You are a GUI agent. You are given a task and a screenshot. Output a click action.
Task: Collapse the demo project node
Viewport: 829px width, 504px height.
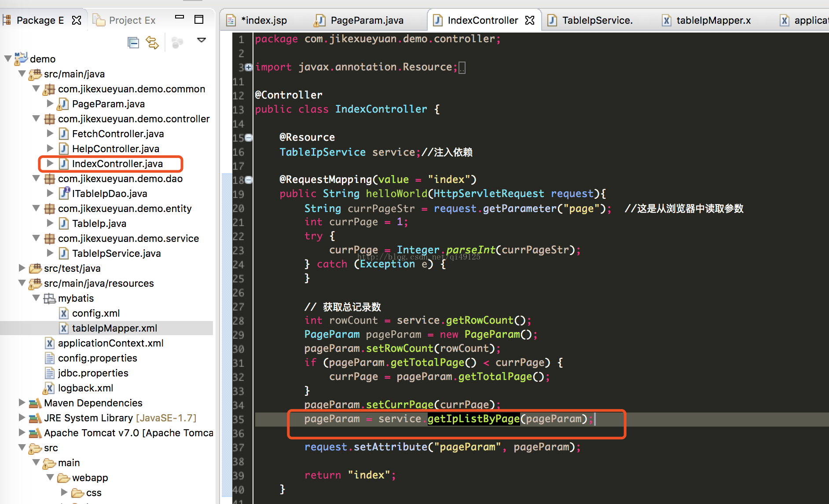tap(7, 58)
